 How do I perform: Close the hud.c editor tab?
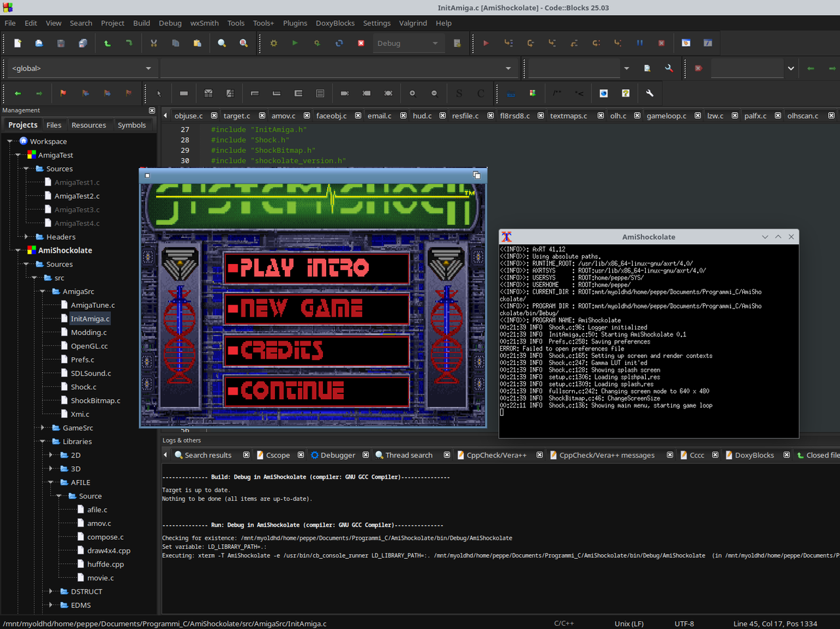(x=442, y=116)
